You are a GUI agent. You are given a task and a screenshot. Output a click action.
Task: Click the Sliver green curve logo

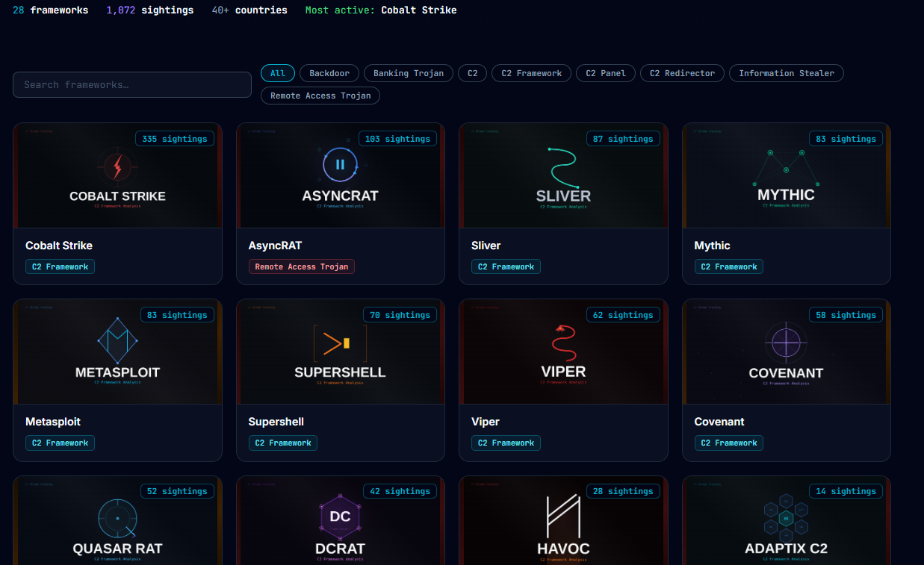(x=563, y=166)
